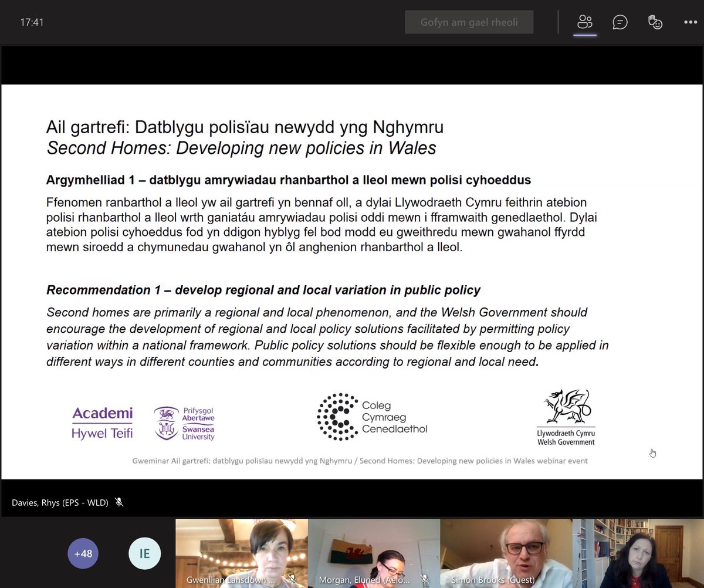Select the rightmost woman's video tile
704x588 pixels.
[638, 553]
